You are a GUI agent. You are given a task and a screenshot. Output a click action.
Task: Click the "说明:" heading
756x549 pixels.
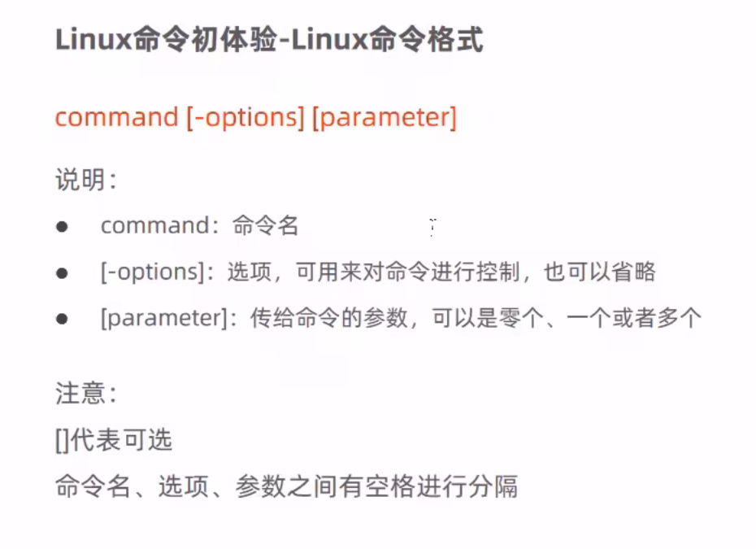point(86,180)
